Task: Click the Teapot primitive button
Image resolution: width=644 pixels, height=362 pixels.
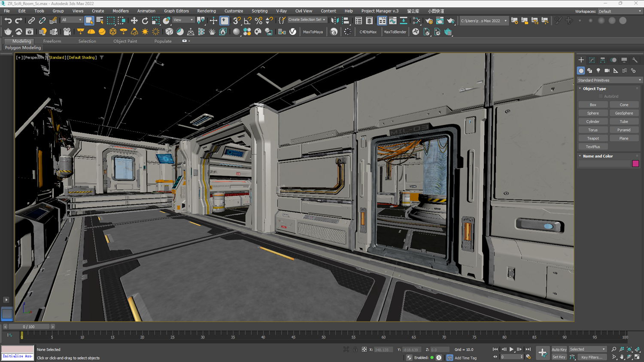Action: tap(592, 138)
